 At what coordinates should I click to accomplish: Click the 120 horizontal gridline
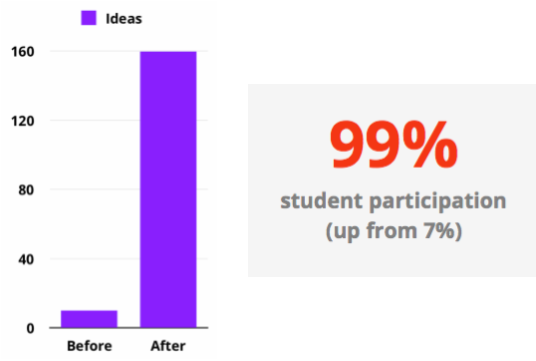click(95, 120)
